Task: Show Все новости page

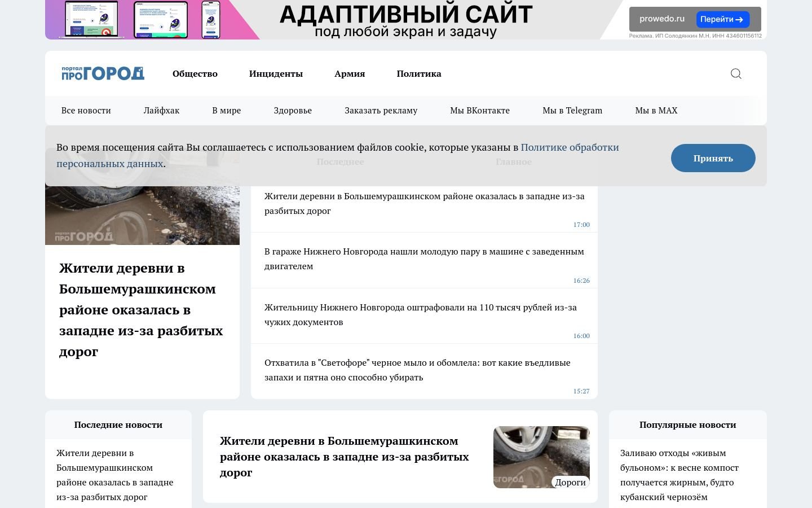Action: point(86,111)
